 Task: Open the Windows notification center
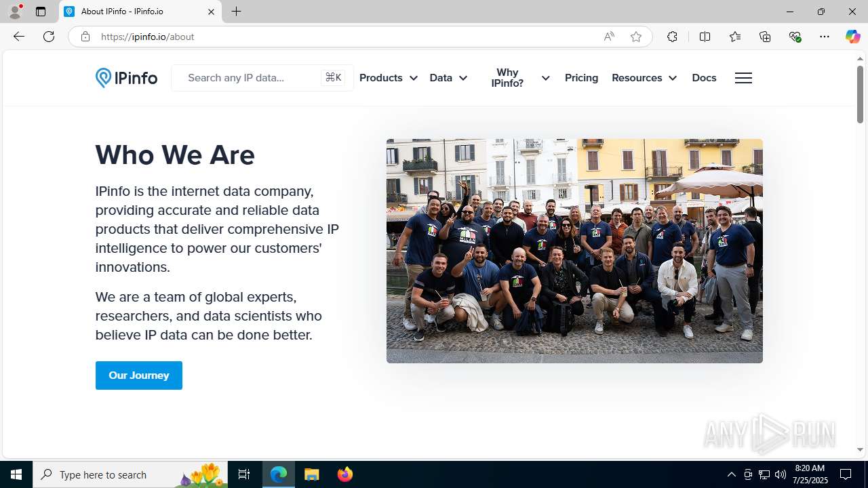pos(846,474)
